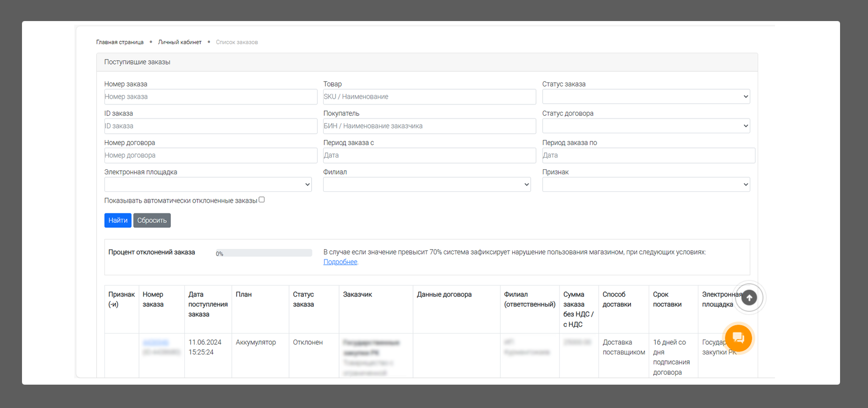Focus the Номер заказа input field

(x=211, y=97)
